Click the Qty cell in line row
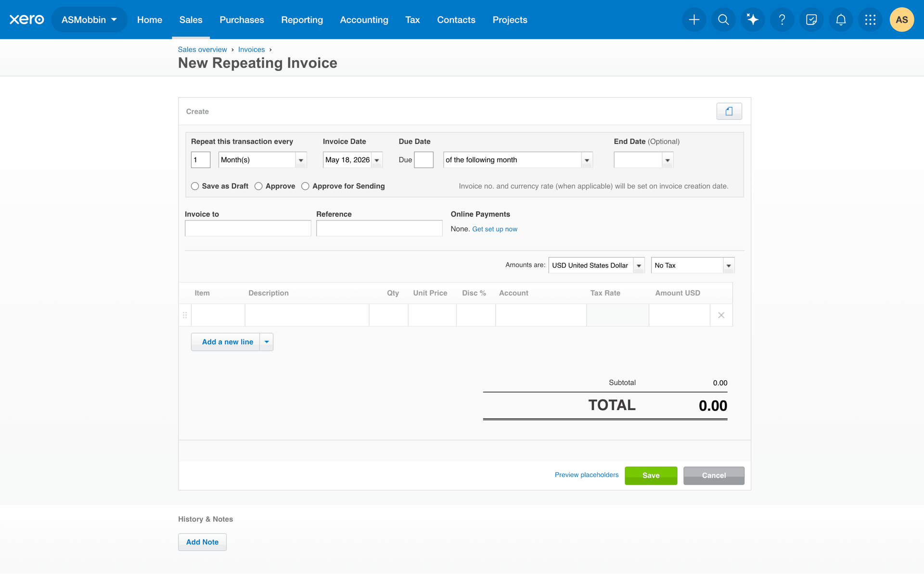The width and height of the screenshot is (924, 580). click(389, 315)
